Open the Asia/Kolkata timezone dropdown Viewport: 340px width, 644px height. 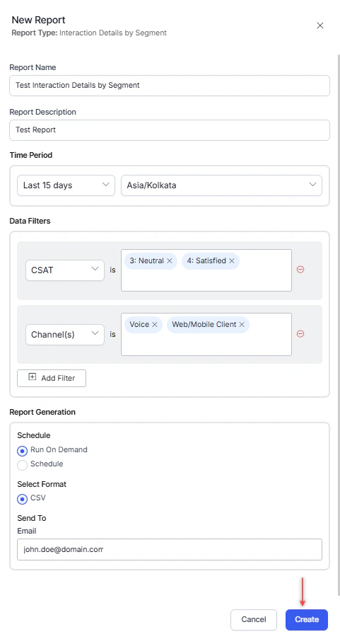[221, 185]
